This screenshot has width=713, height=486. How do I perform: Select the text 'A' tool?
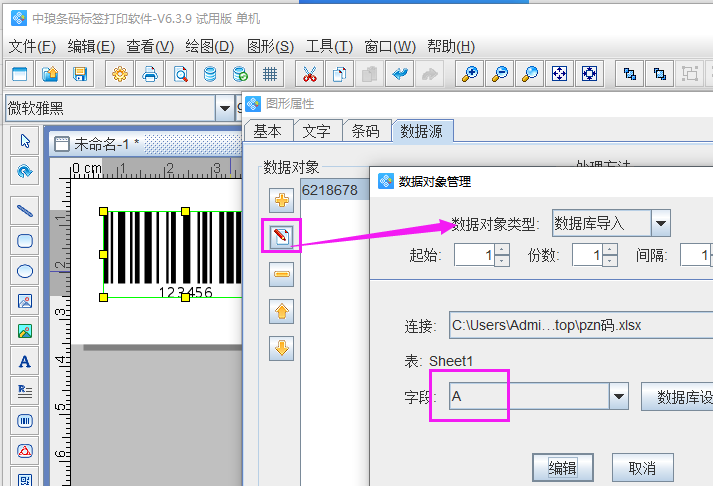pos(25,361)
